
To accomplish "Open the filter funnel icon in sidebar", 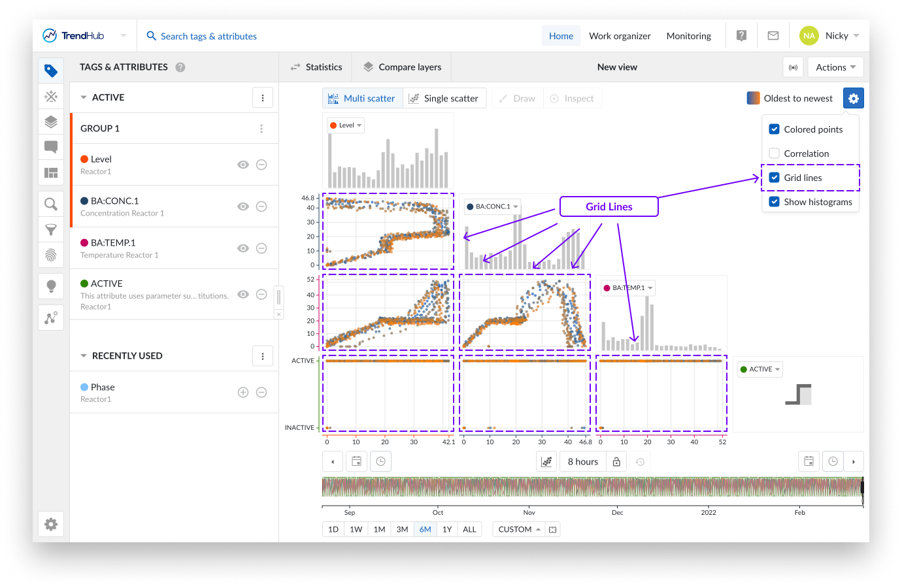I will [51, 229].
